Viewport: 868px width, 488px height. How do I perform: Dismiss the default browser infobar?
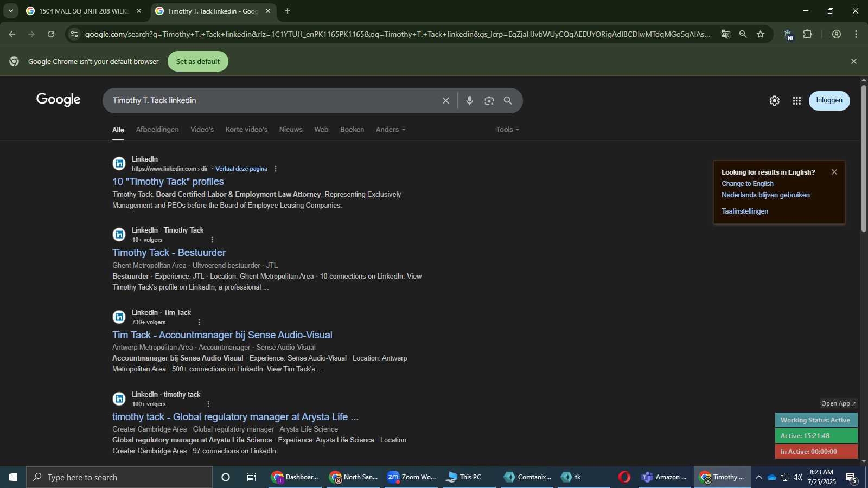pyautogui.click(x=854, y=61)
